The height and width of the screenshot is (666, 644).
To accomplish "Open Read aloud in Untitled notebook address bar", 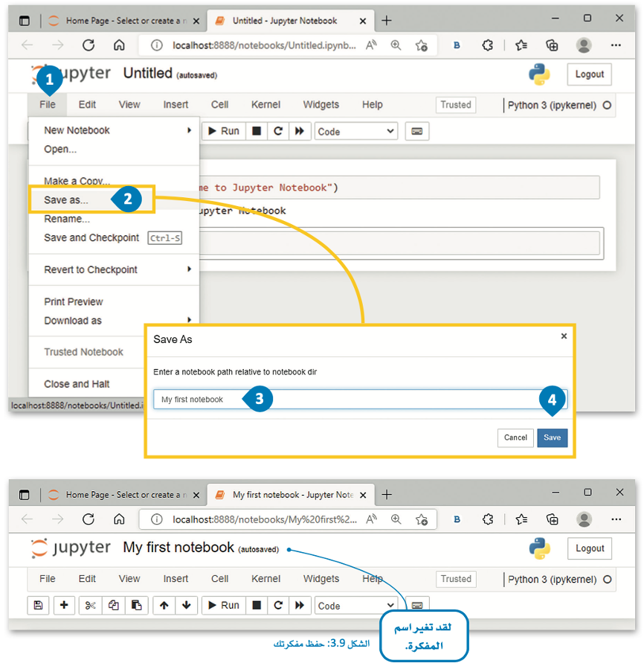I will coord(372,45).
